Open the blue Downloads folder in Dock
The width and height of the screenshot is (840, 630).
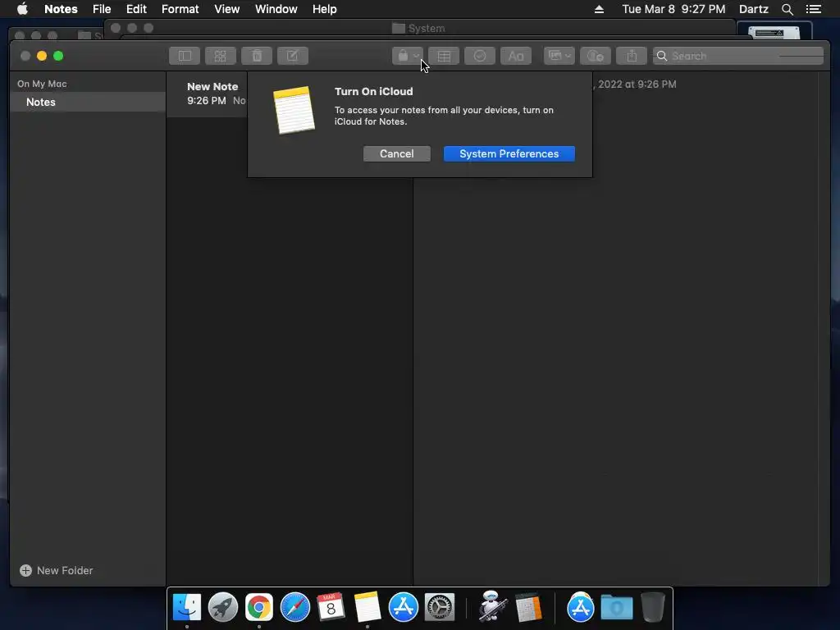617,607
